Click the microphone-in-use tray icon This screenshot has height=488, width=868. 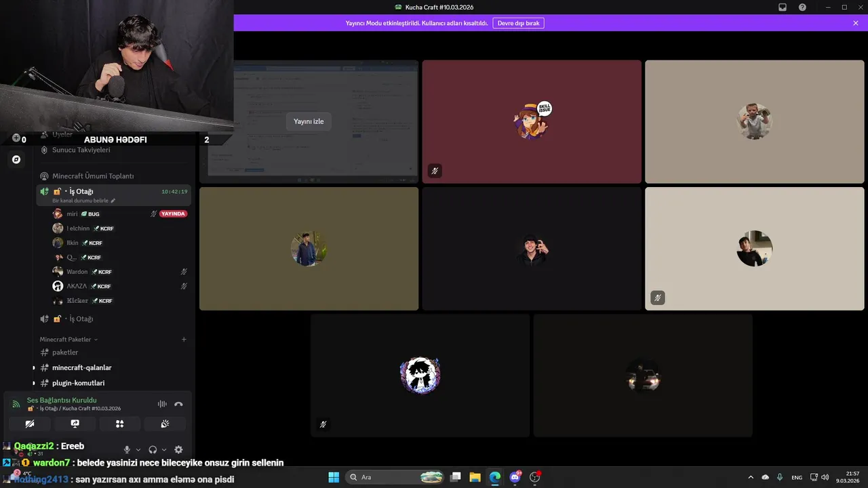(780, 477)
